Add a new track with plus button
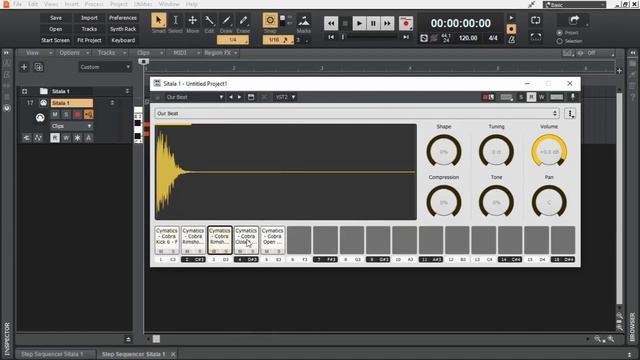Screen dimensions: 640x360 (x=24, y=67)
